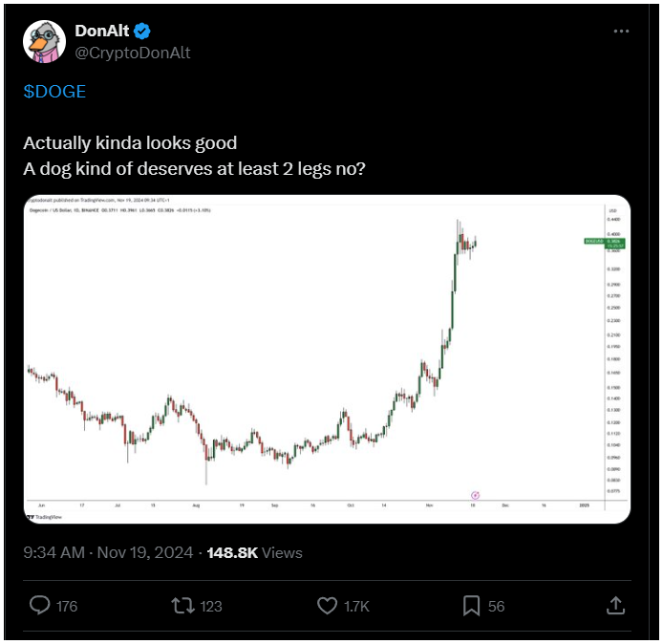This screenshot has width=663, height=644.
Task: Bookmark the tweet with the bookmark icon
Action: pyautogui.click(x=471, y=606)
